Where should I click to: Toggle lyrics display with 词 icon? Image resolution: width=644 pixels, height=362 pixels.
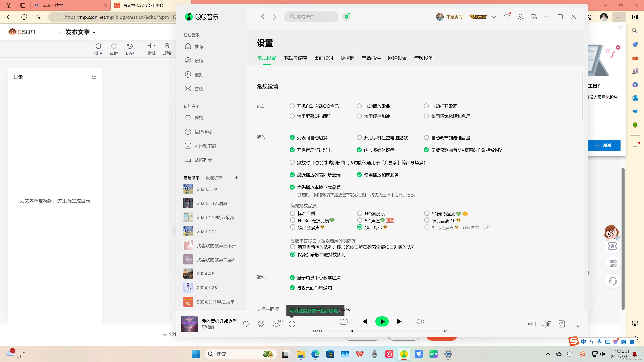pyautogui.click(x=561, y=324)
